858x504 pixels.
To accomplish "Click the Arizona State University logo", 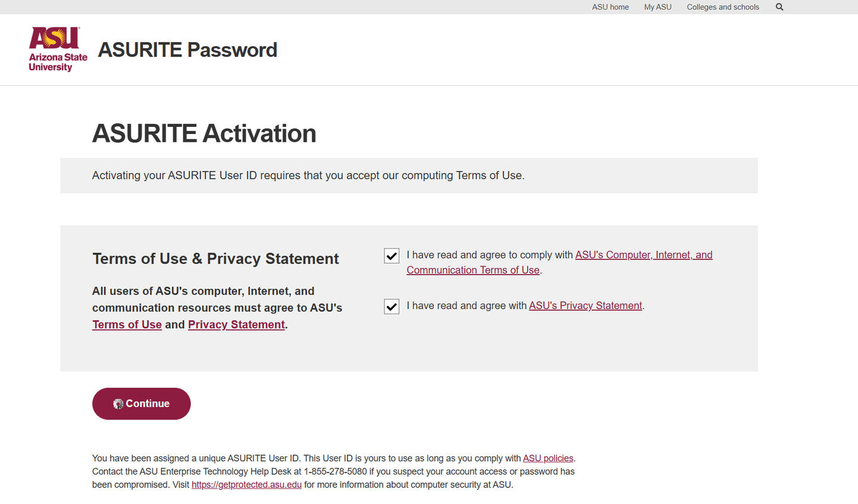I will tap(58, 49).
